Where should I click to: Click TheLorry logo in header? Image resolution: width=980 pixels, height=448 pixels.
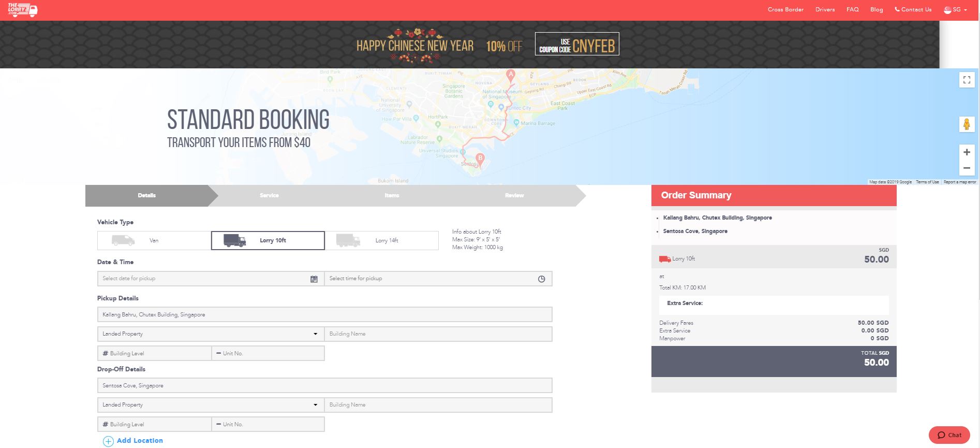click(22, 10)
